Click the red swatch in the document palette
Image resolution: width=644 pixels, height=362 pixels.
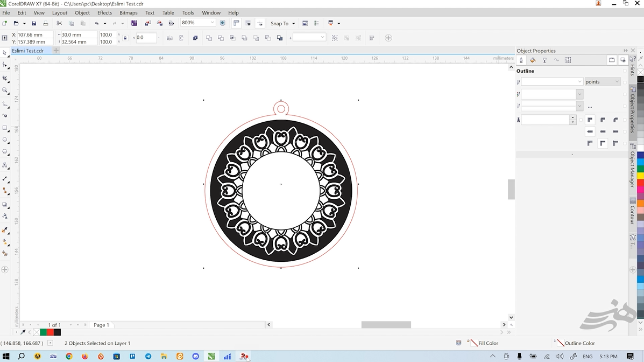tap(51, 332)
